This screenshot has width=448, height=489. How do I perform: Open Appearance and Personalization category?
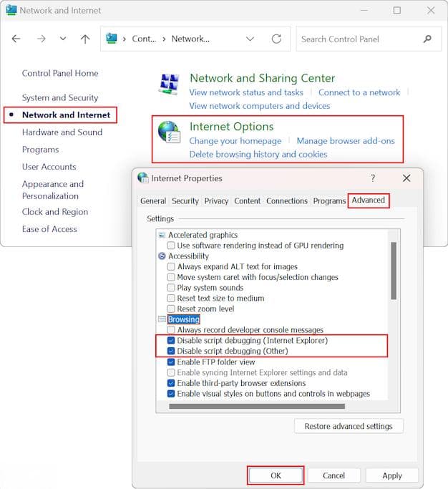(53, 190)
